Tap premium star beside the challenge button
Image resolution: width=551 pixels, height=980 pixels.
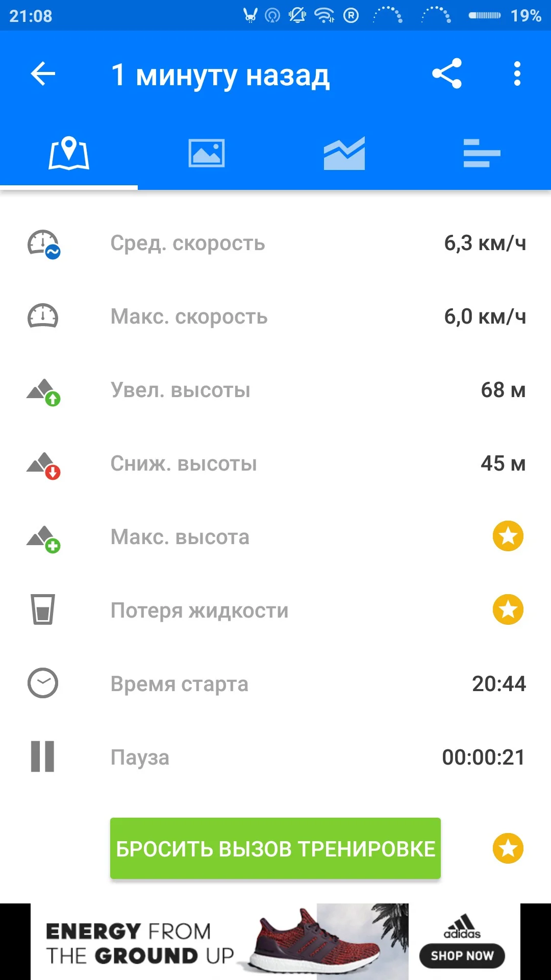point(508,848)
